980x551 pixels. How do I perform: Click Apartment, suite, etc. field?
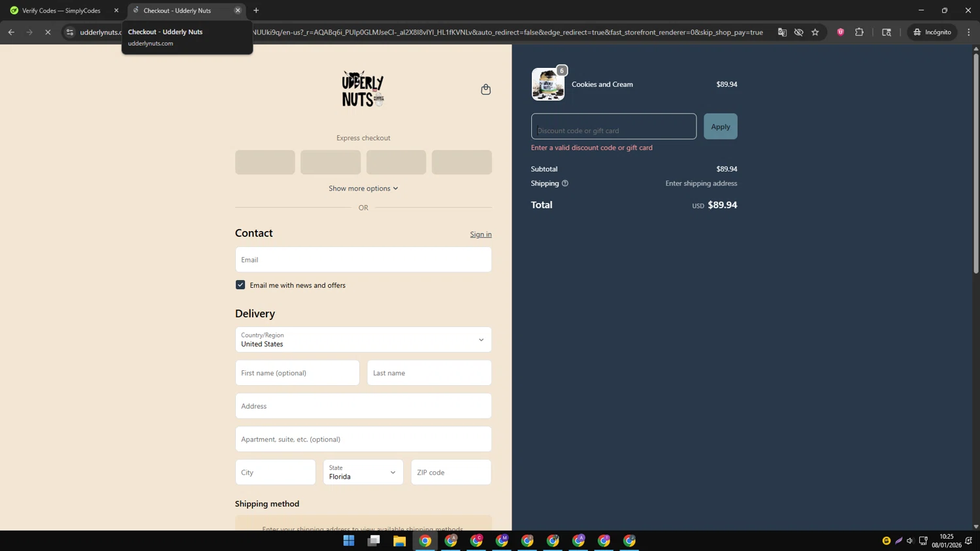point(363,439)
